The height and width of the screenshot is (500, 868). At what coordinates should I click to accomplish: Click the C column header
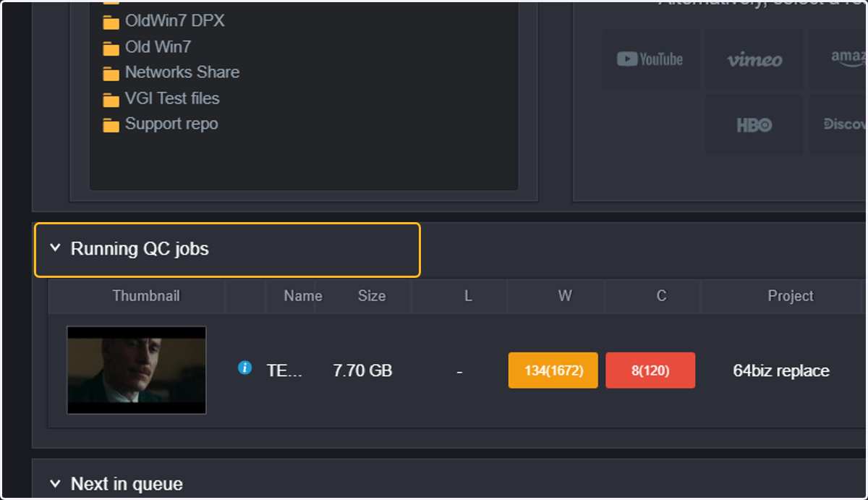coord(661,296)
